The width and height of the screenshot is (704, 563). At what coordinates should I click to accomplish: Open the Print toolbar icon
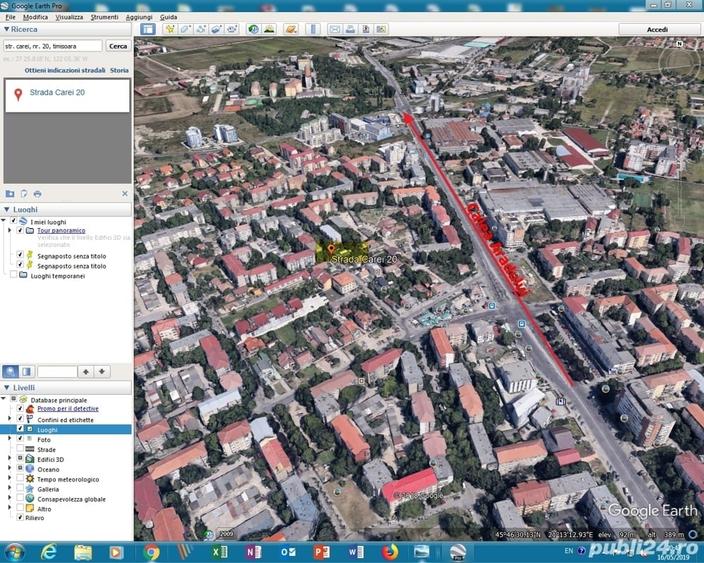350,29
